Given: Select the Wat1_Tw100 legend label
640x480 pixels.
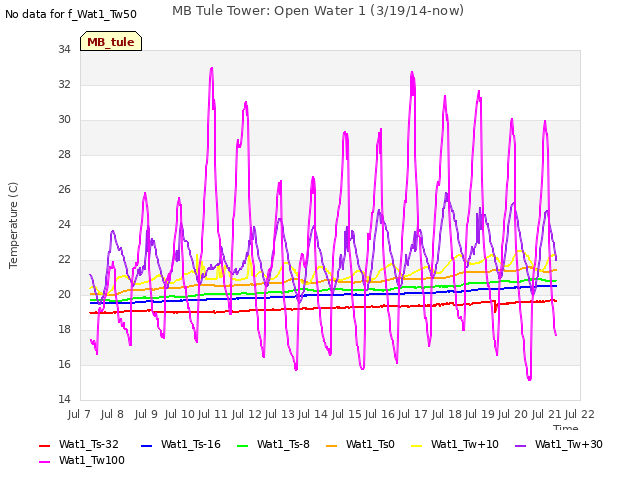Looking at the screenshot, I should 92,460.
